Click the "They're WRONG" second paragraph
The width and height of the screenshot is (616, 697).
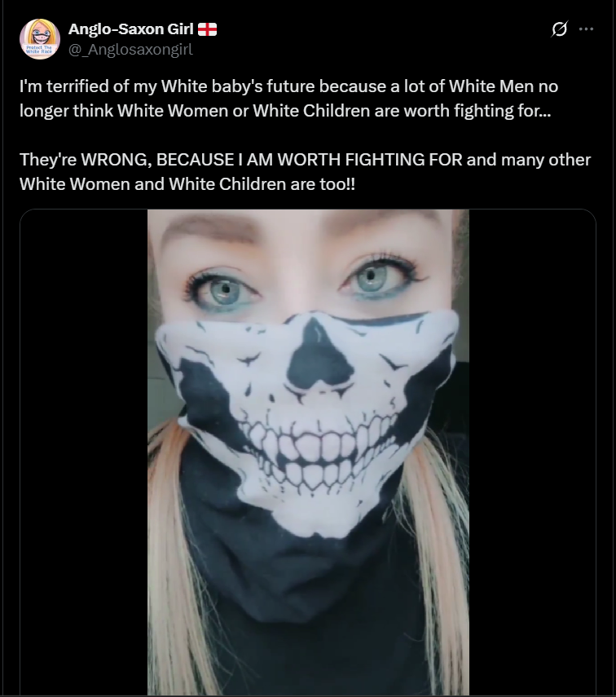point(305,171)
